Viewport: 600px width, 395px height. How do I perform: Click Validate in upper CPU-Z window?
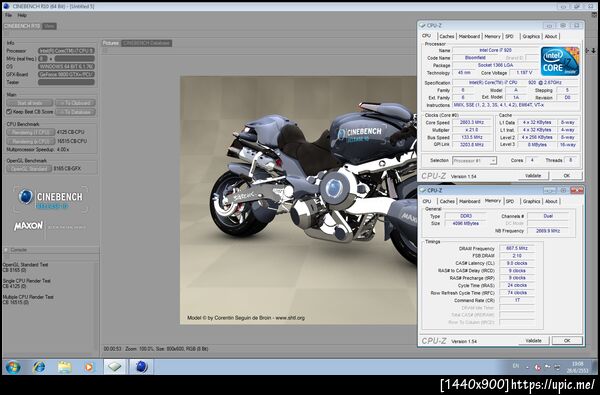pos(533,176)
